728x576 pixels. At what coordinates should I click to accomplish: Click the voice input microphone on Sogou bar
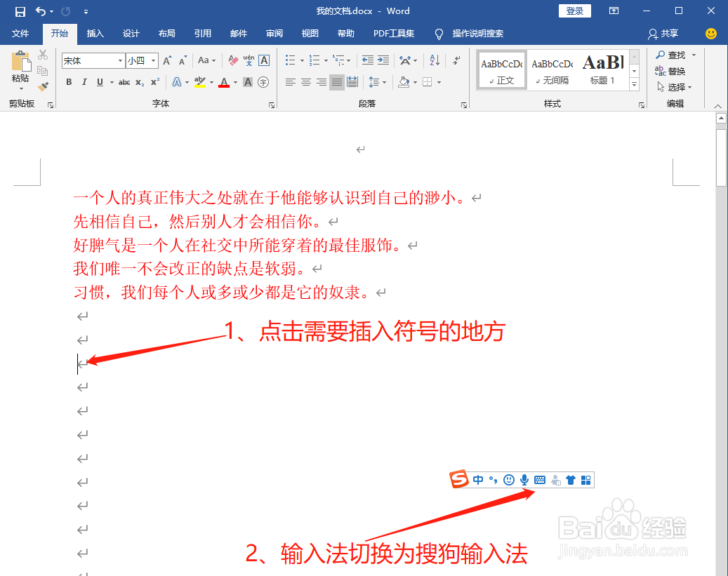pyautogui.click(x=524, y=479)
